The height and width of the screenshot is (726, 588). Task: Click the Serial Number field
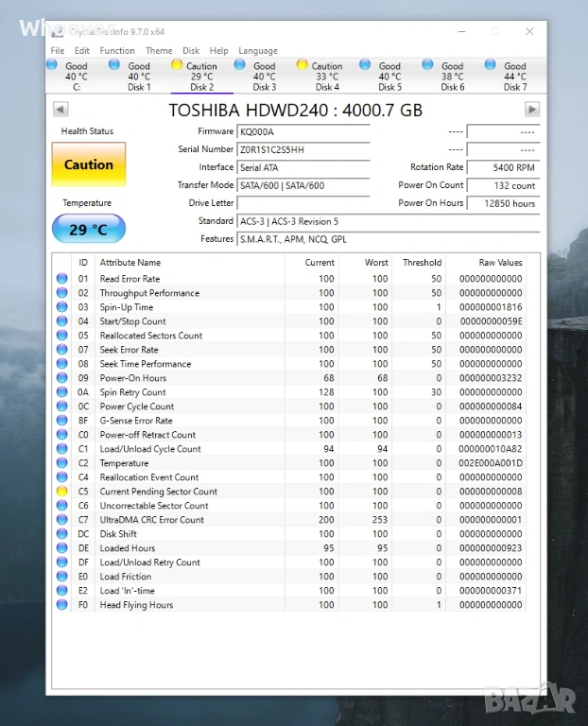click(x=303, y=149)
